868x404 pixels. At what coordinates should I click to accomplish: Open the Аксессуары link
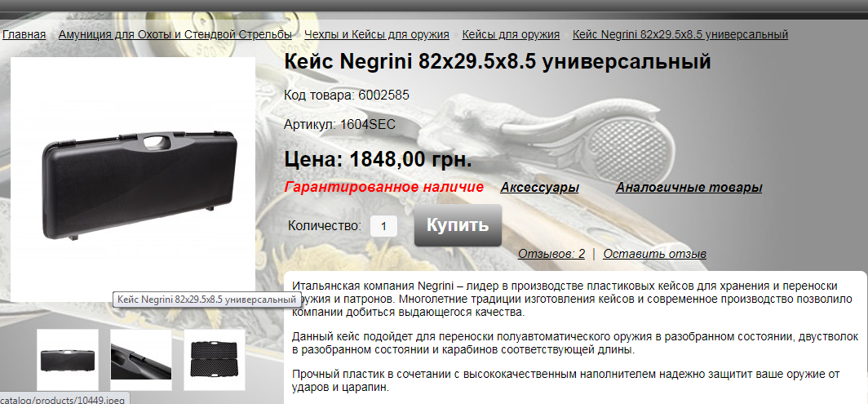540,188
